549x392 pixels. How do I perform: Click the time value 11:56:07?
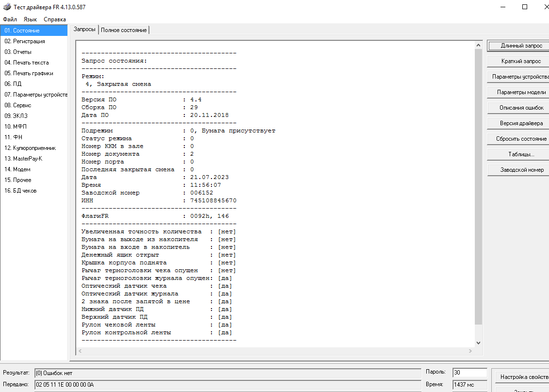point(206,185)
